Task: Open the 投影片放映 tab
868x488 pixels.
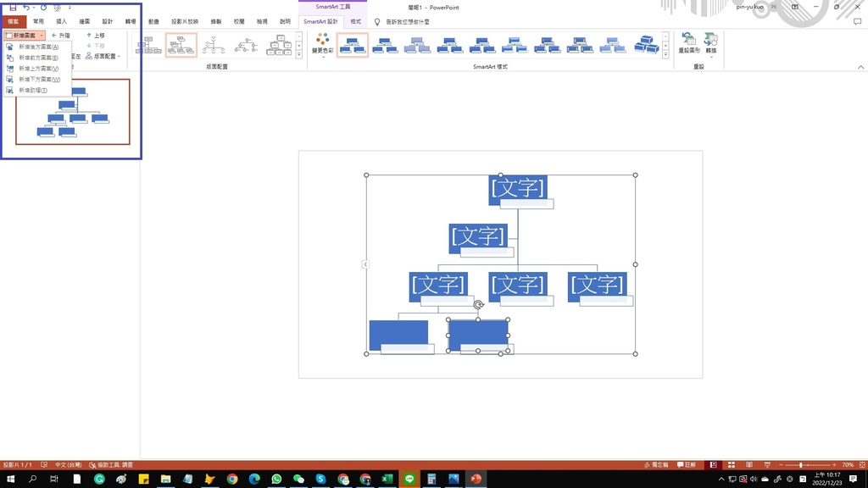Action: (x=184, y=21)
